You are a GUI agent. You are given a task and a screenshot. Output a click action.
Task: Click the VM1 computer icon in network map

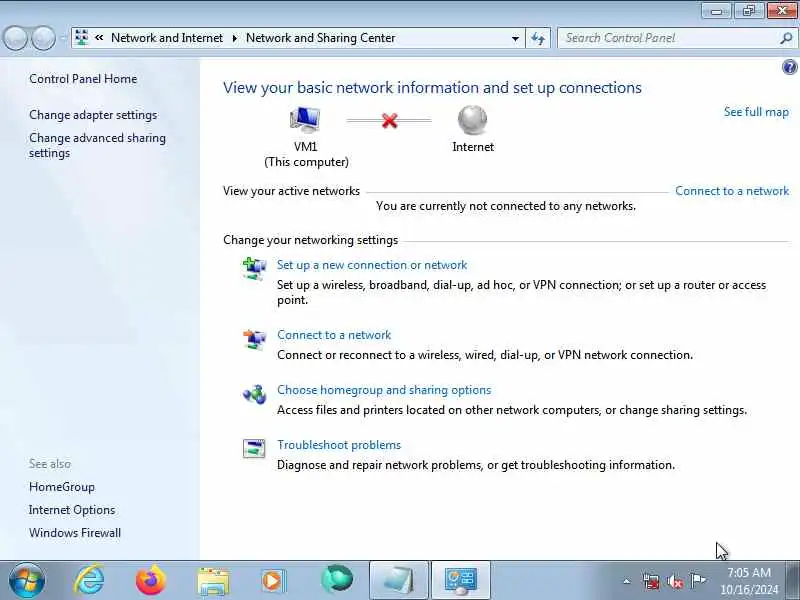click(305, 120)
